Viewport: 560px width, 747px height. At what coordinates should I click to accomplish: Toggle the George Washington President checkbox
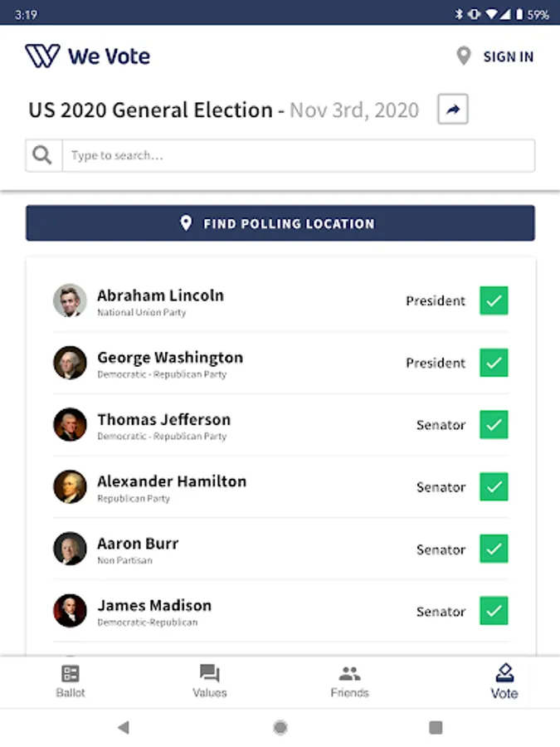tap(494, 363)
